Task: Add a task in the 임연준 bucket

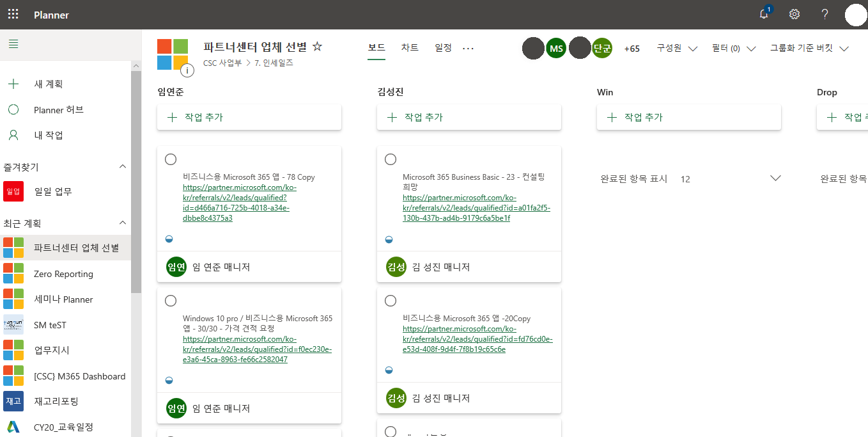Action: coord(249,117)
